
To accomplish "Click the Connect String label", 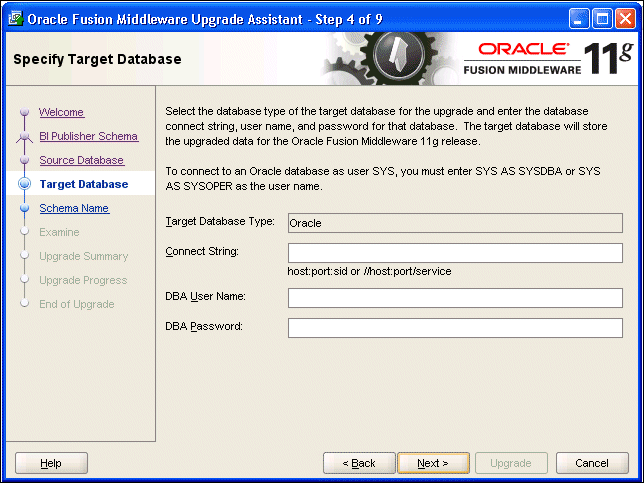I will point(202,251).
